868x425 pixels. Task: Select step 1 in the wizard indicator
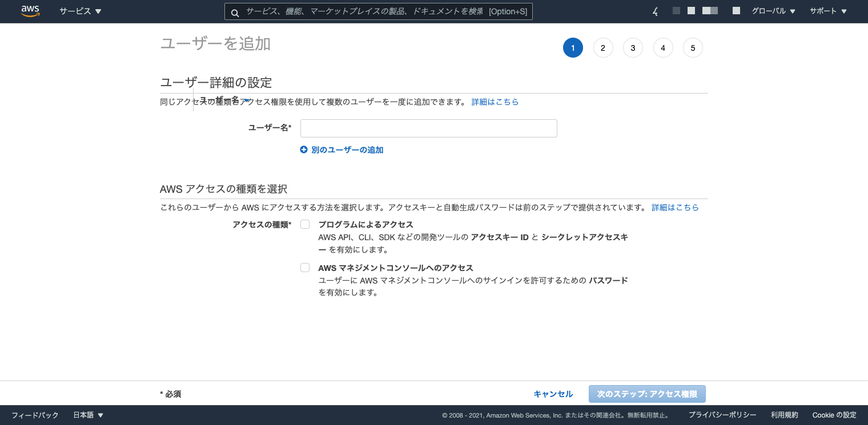coord(573,48)
